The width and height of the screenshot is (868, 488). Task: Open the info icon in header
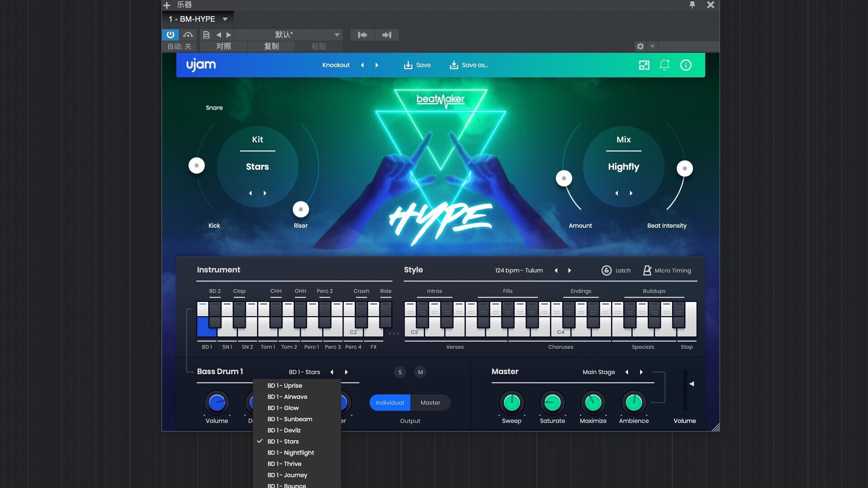686,65
